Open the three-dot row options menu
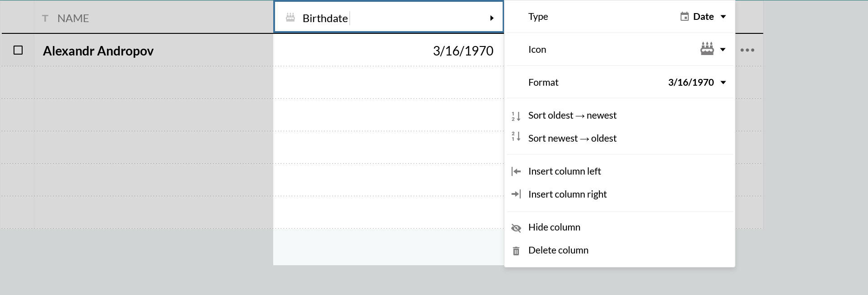This screenshot has width=868, height=295. [747, 50]
